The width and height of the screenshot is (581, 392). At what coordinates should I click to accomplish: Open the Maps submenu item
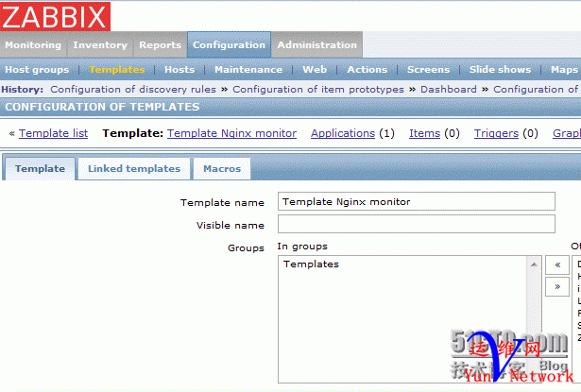coord(564,69)
